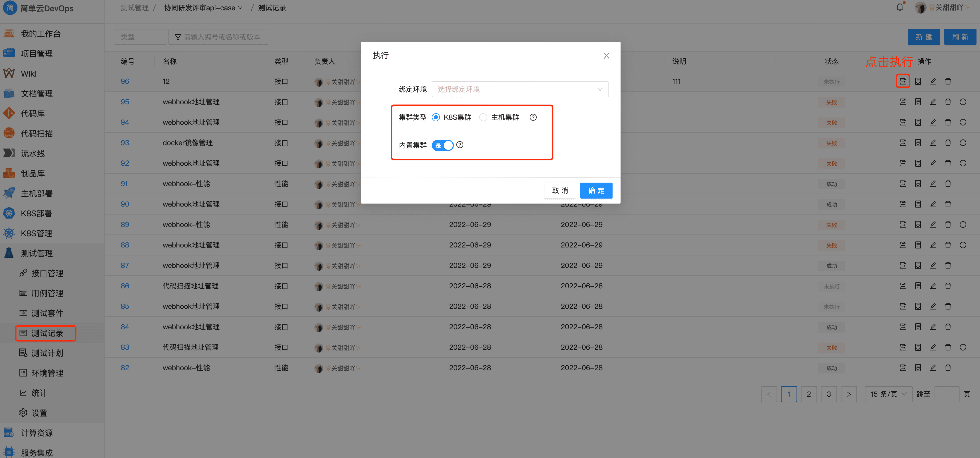Open the report icon for record 95
This screenshot has height=458, width=980.
pyautogui.click(x=918, y=102)
